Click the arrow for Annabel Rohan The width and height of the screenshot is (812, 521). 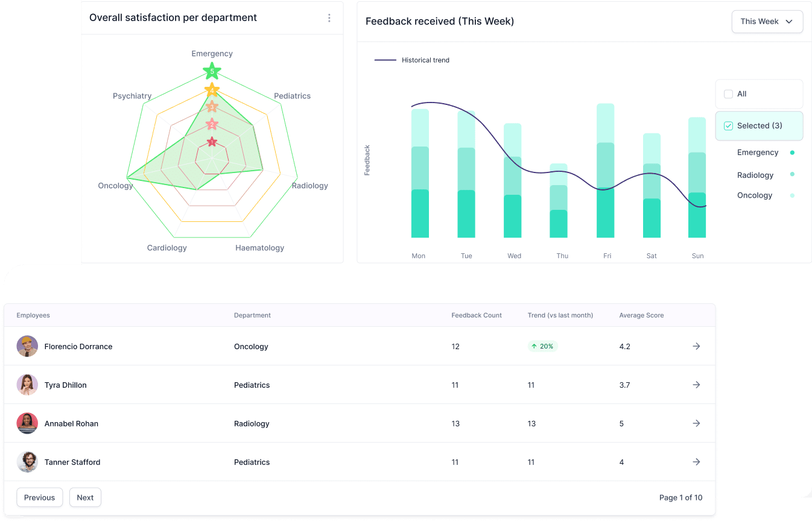[x=696, y=423]
